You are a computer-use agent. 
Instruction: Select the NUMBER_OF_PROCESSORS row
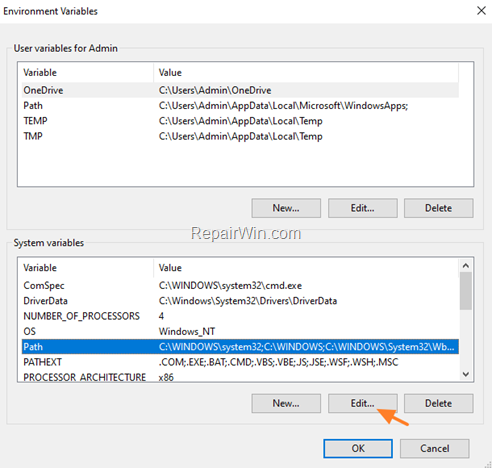click(240, 316)
